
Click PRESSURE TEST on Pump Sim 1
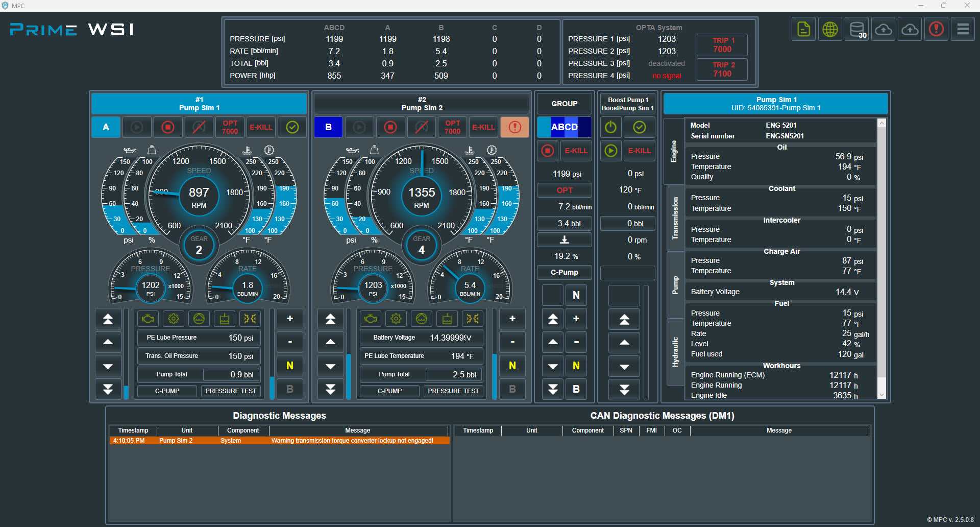tap(231, 391)
